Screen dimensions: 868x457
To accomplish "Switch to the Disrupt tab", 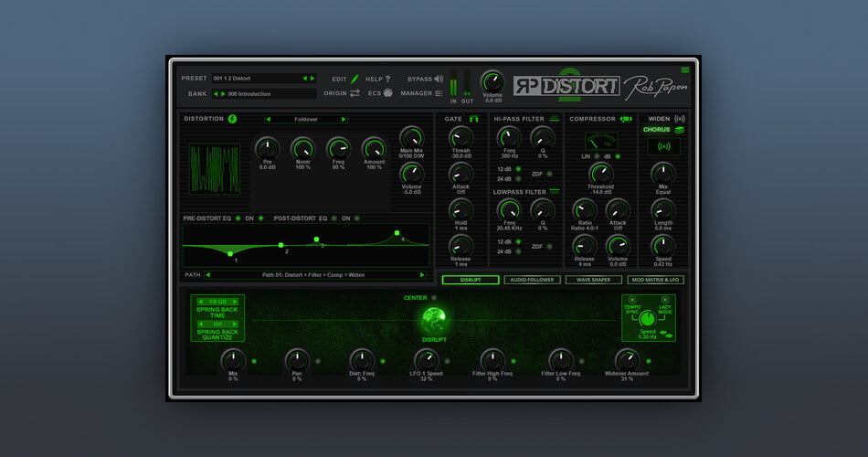I will coord(471,280).
